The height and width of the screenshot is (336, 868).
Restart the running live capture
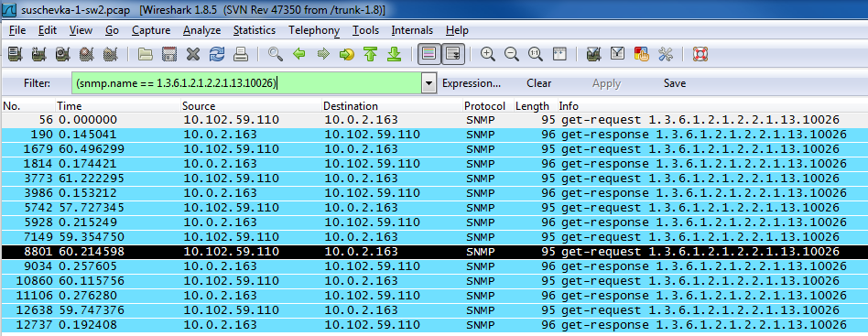pos(110,54)
